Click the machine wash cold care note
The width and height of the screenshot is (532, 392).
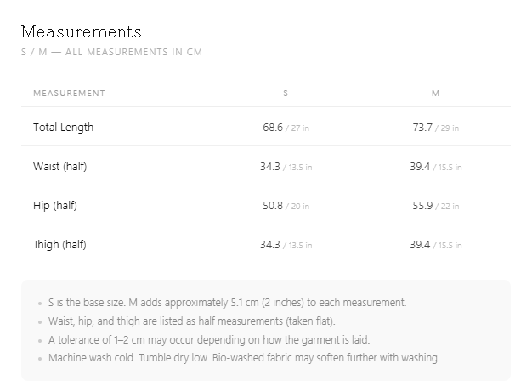(x=244, y=358)
